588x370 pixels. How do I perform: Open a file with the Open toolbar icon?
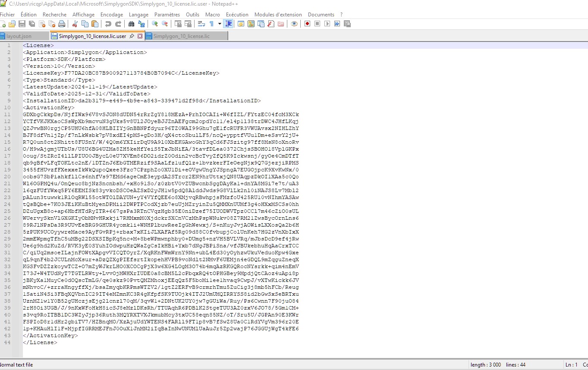(x=12, y=24)
